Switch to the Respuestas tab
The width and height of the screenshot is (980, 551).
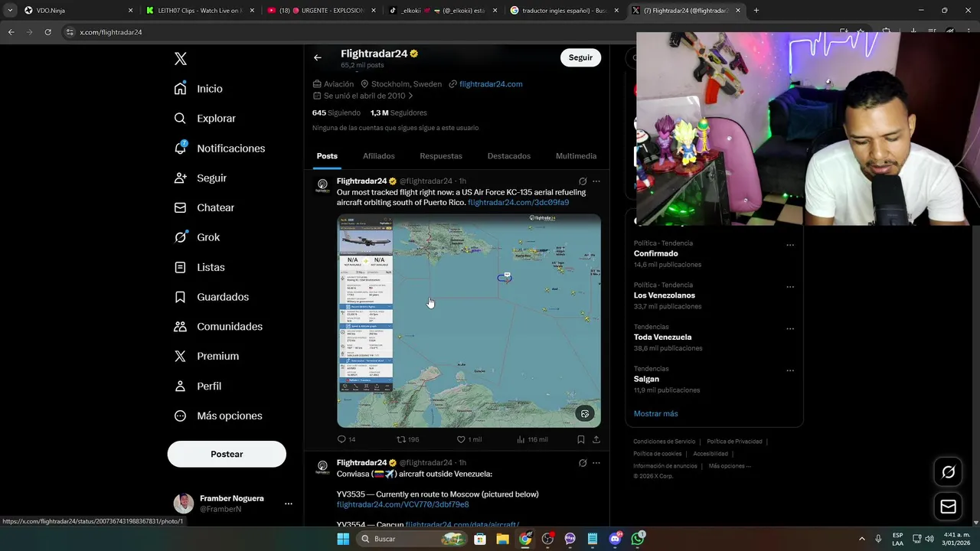441,156
